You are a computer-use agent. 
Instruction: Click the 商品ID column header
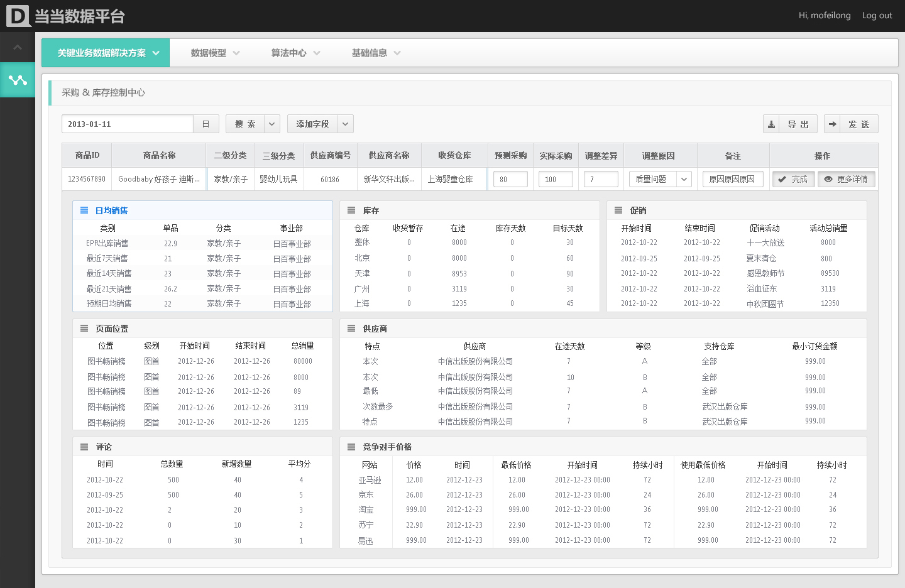pos(87,155)
